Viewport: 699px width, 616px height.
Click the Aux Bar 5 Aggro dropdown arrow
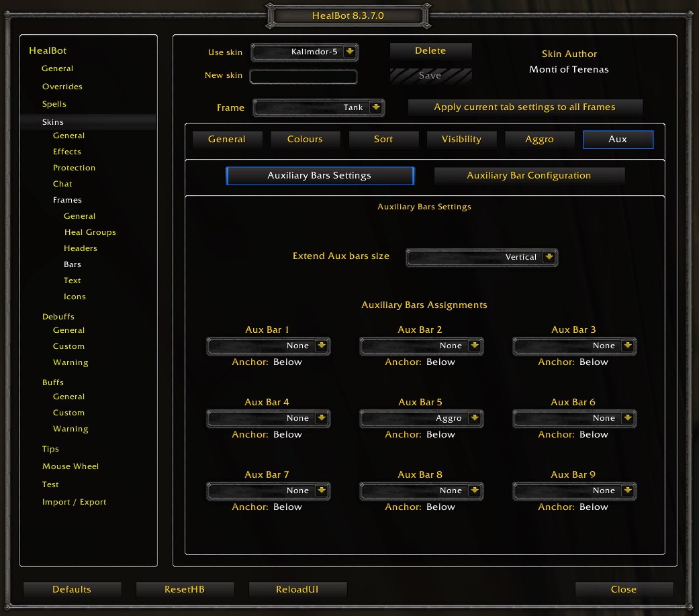coord(475,418)
